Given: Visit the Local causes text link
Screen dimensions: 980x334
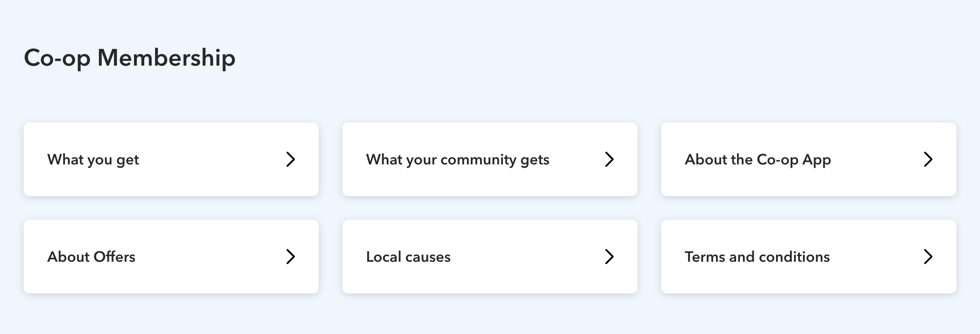Looking at the screenshot, I should click(x=408, y=257).
